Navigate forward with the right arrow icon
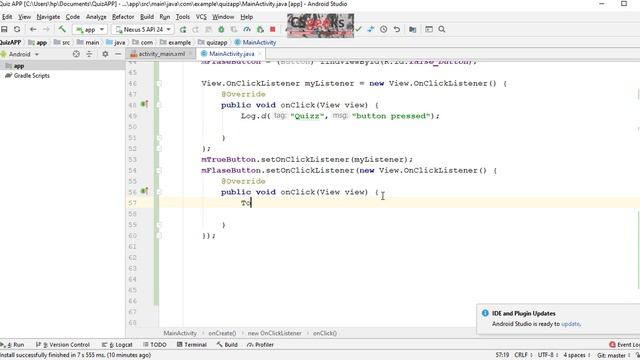 pyautogui.click(x=46, y=29)
